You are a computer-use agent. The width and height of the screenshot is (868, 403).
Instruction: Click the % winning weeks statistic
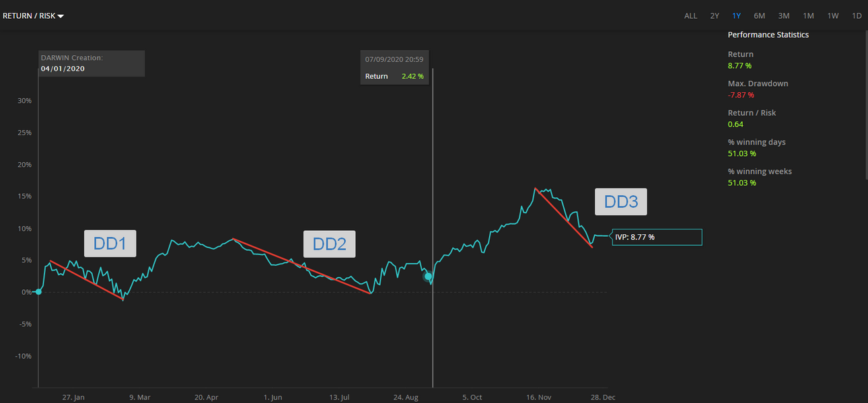tap(760, 177)
